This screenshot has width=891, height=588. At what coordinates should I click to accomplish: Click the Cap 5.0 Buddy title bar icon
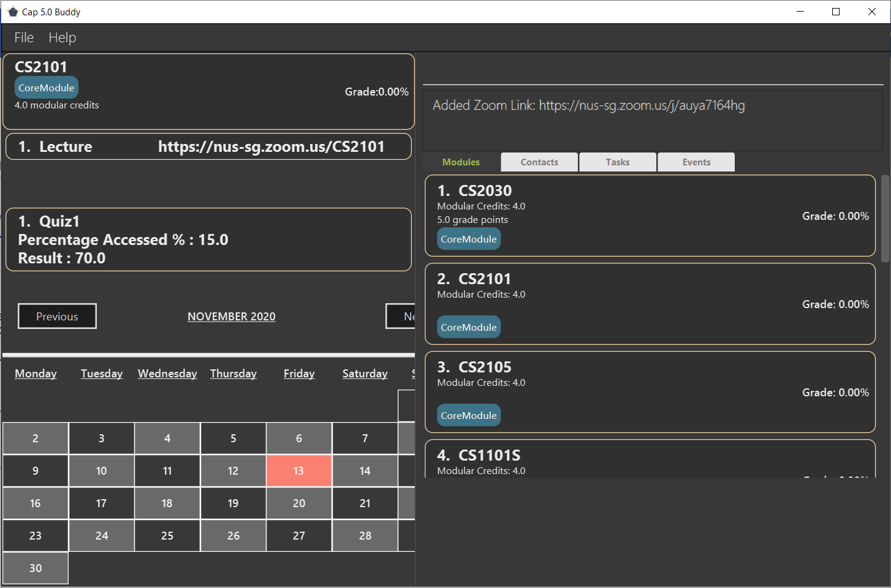click(13, 12)
